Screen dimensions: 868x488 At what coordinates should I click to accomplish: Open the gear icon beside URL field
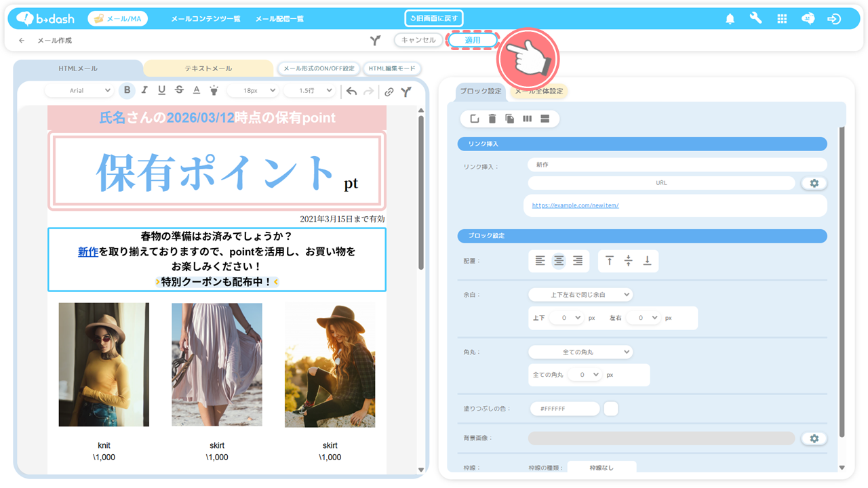(814, 183)
